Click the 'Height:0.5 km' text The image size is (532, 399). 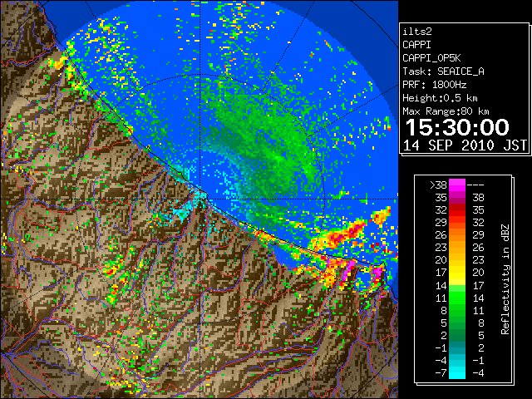440,98
